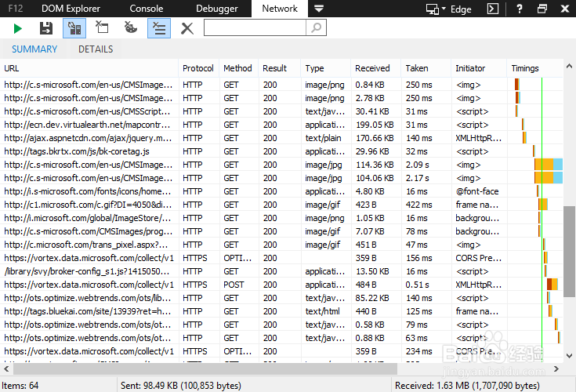This screenshot has width=576, height=392.
Task: Switch to the Console tab
Action: pyautogui.click(x=147, y=9)
